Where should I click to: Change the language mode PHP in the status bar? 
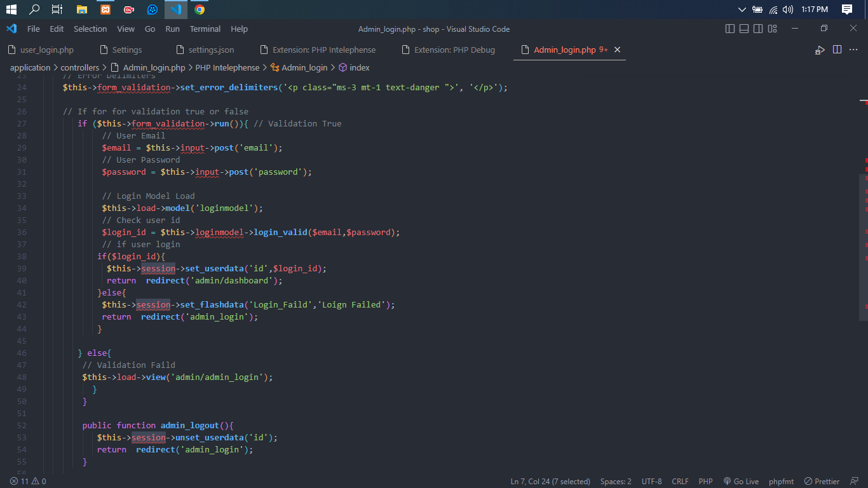click(705, 482)
